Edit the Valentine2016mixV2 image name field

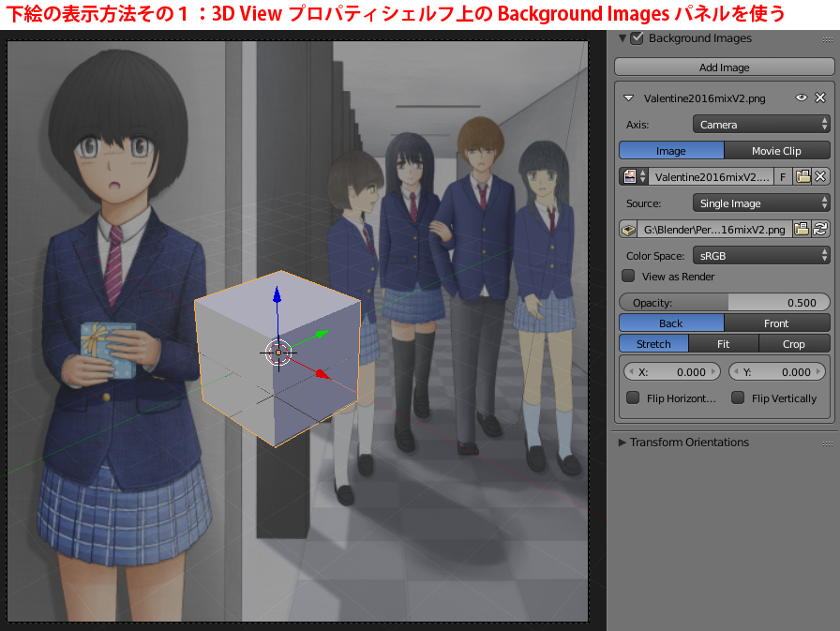[712, 177]
